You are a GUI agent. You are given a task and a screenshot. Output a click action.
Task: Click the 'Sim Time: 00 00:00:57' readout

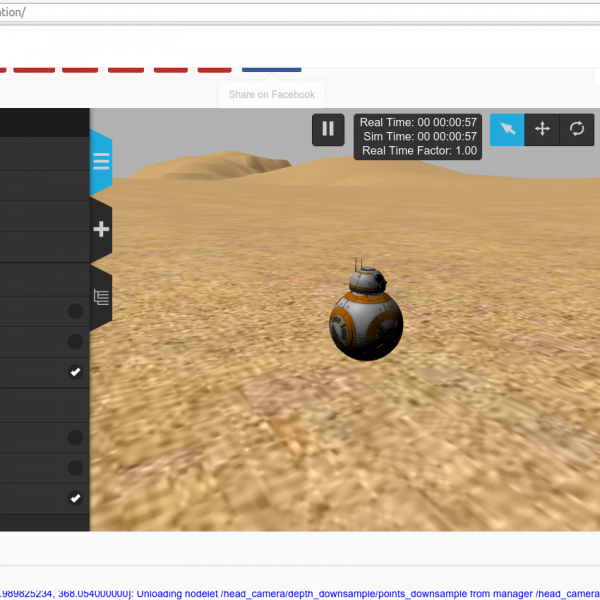420,137
